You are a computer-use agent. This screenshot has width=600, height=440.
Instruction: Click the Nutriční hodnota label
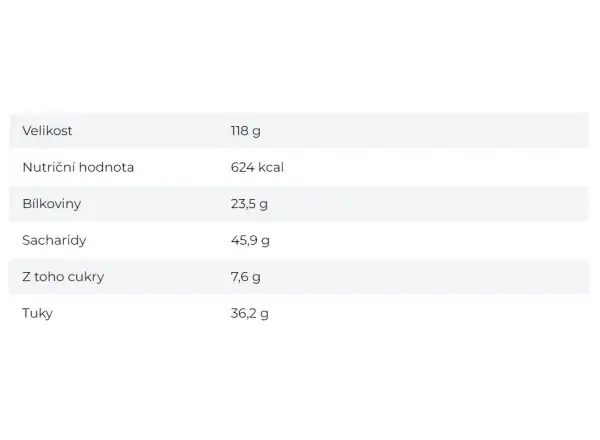[78, 167]
